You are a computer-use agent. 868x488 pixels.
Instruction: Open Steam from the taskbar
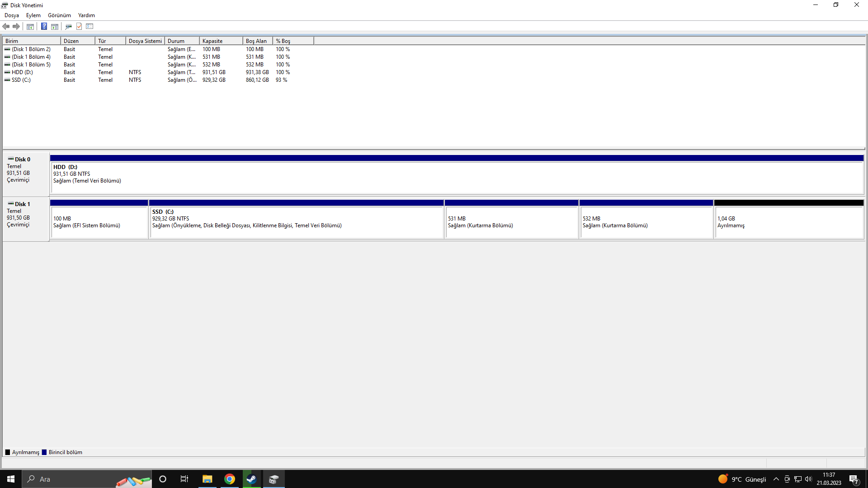coord(251,479)
